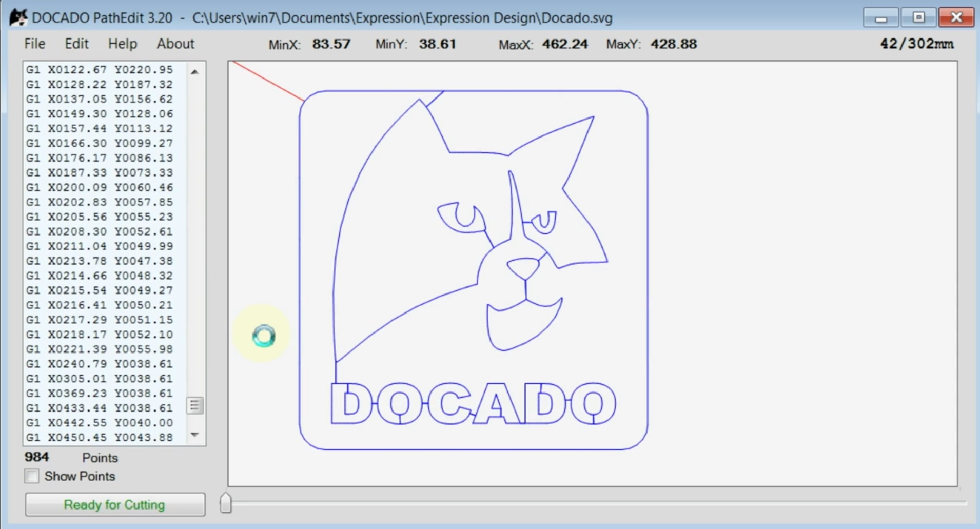Close the PathEdit window

(x=956, y=18)
